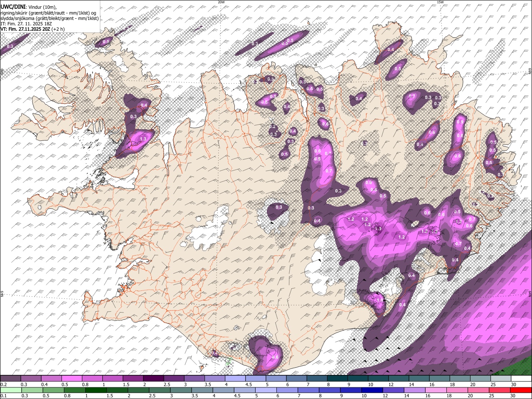532x399 pixels.
Task: Select the 0.5 green swatch in lower legend row
Action: (x=53, y=390)
